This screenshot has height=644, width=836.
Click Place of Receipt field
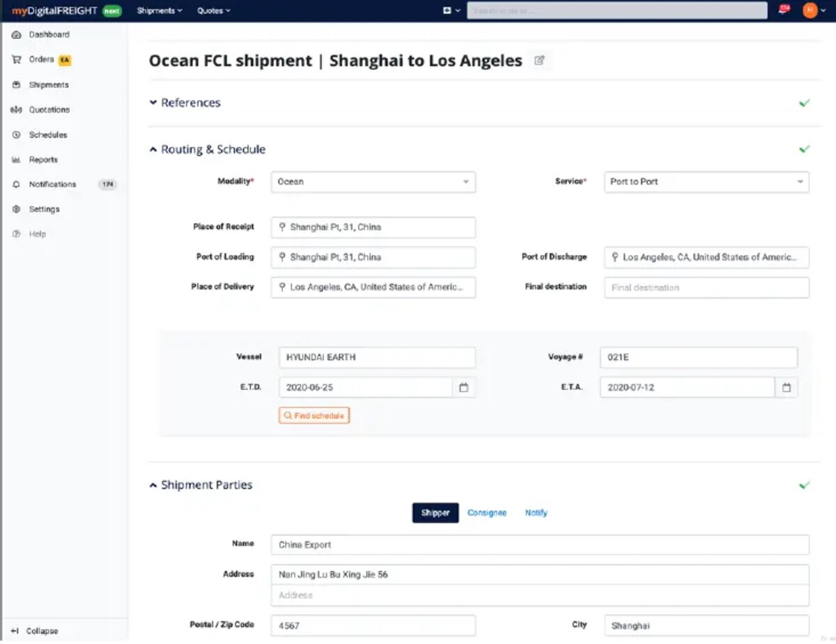click(x=373, y=227)
